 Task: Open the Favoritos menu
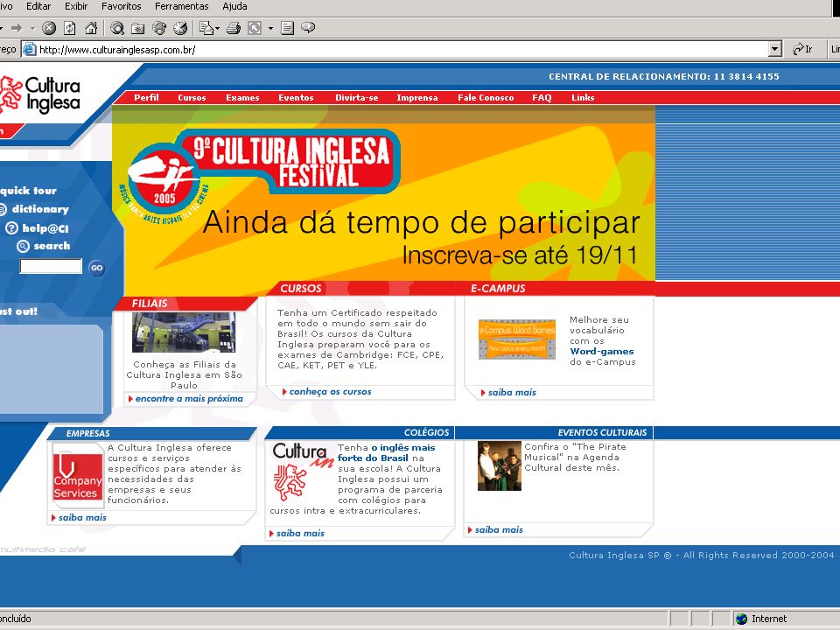coord(122,6)
